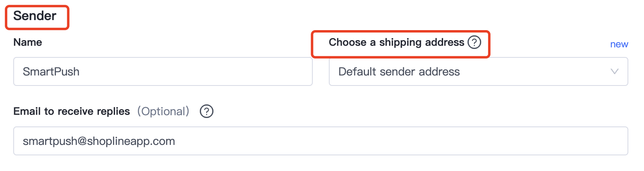Click the help icon beside Choose a shipping address

pos(474,42)
